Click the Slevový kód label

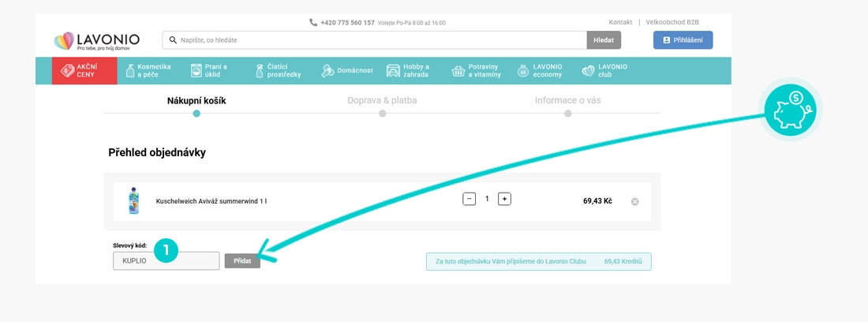(130, 245)
